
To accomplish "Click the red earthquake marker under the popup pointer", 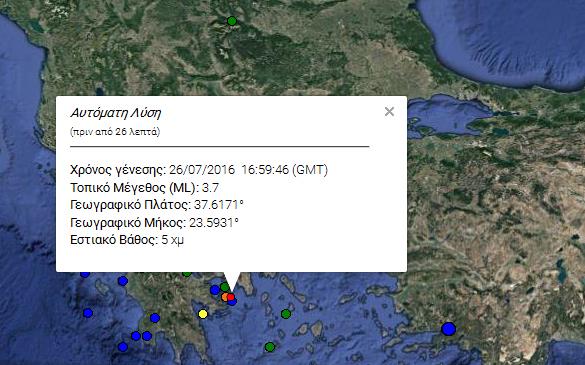I will point(231,297).
